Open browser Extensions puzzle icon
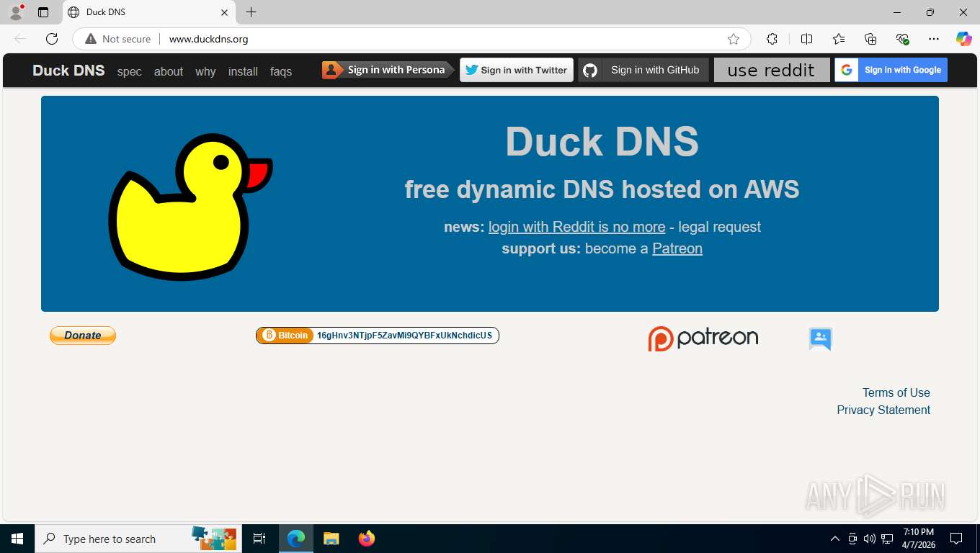The image size is (980, 553). (x=772, y=39)
